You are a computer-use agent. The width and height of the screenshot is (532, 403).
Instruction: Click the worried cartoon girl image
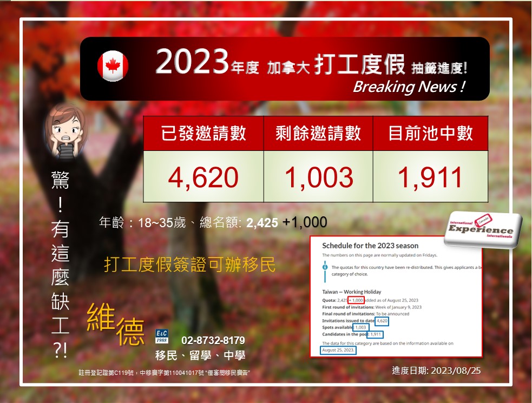point(65,131)
